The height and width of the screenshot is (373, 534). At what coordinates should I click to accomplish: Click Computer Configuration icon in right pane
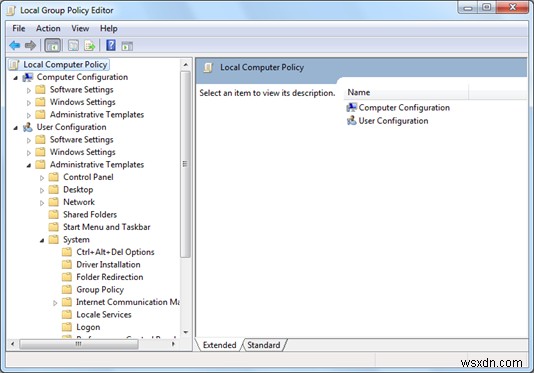coord(351,108)
